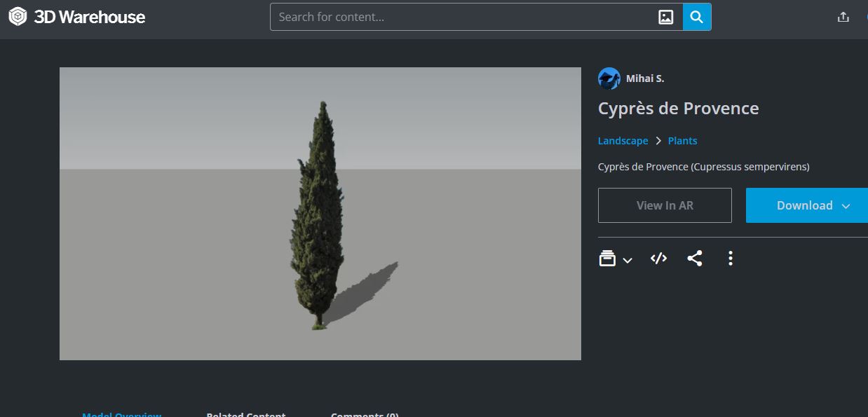Go to the Landscape category
The width and height of the screenshot is (868, 417).
coord(623,141)
